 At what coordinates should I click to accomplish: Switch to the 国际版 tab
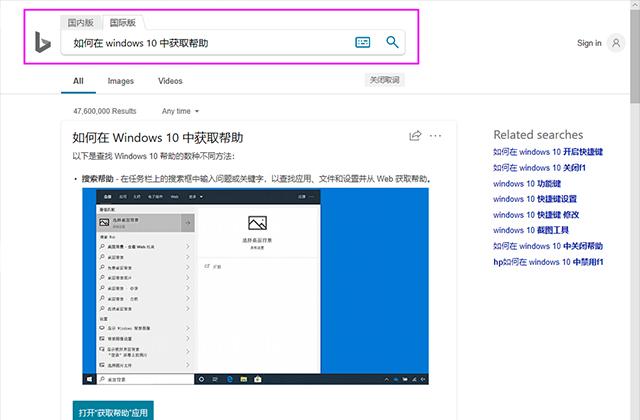pyautogui.click(x=123, y=23)
